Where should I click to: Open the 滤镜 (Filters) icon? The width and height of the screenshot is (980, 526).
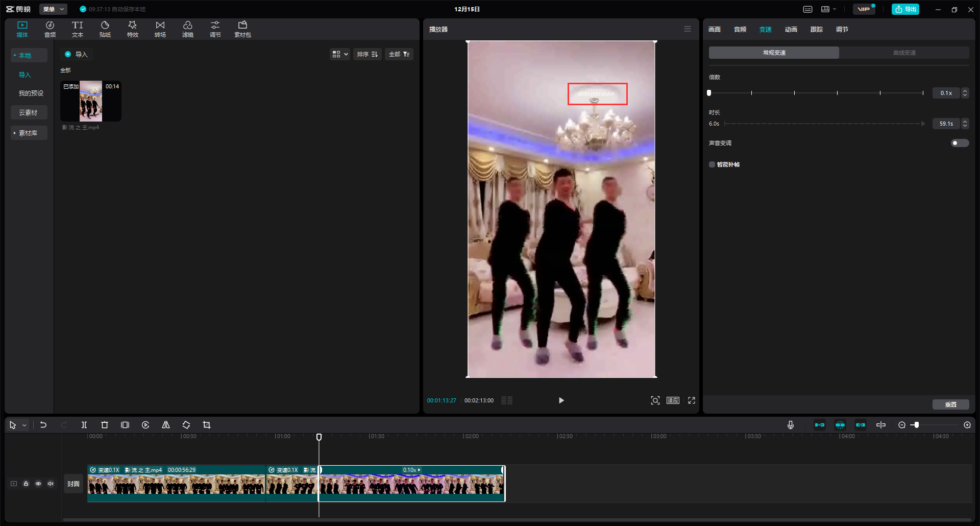click(188, 29)
